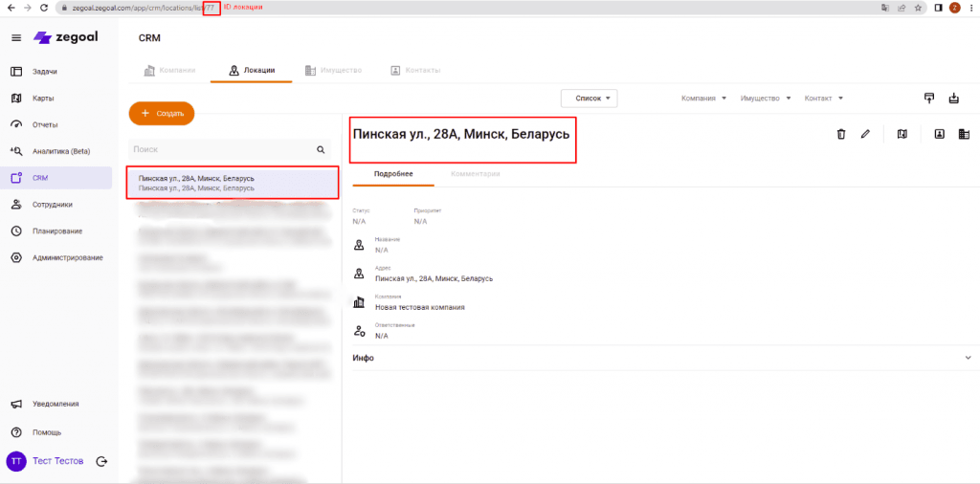Click the orange Создать button
The height and width of the screenshot is (484, 980).
tap(162, 113)
